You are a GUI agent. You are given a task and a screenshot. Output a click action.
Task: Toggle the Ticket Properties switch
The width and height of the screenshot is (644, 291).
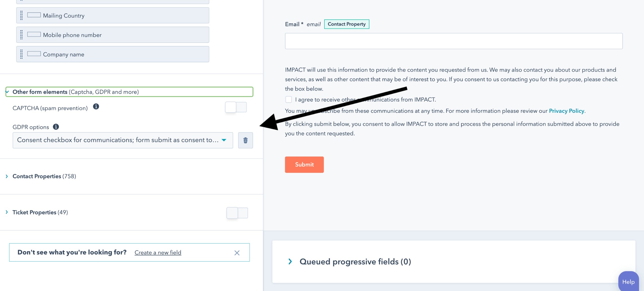click(x=237, y=213)
